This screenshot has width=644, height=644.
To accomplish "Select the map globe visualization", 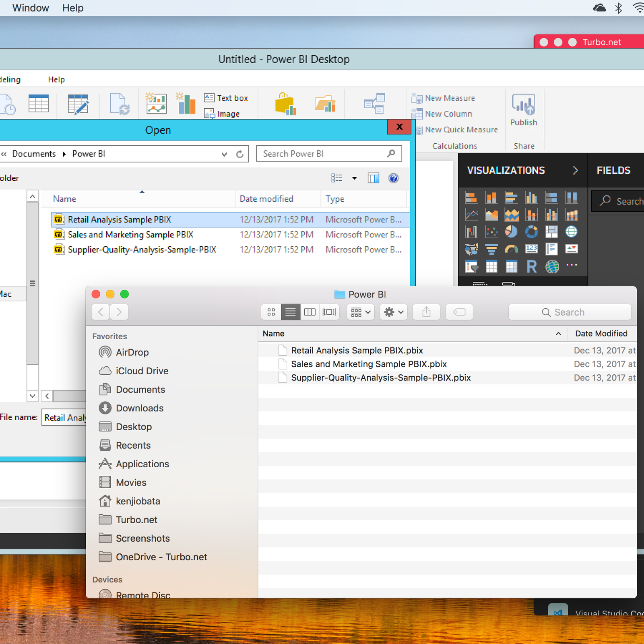I will [x=572, y=232].
